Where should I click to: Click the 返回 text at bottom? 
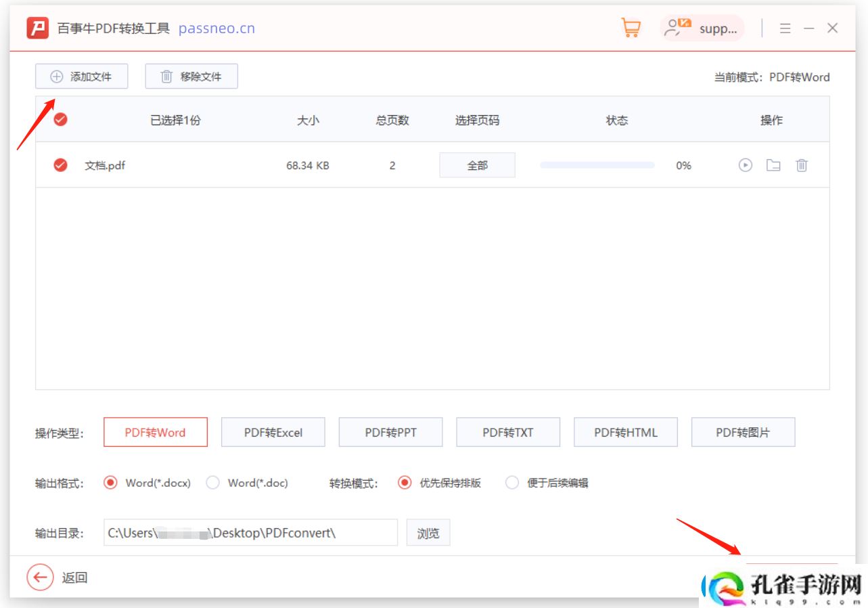(x=74, y=578)
